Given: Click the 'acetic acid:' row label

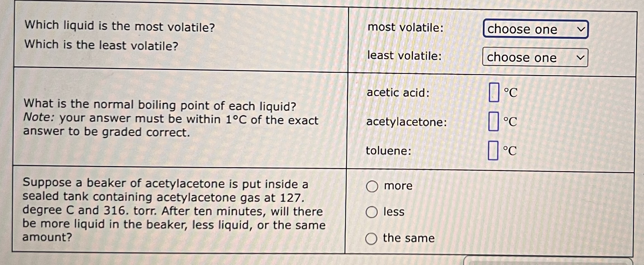Looking at the screenshot, I should click(398, 92).
